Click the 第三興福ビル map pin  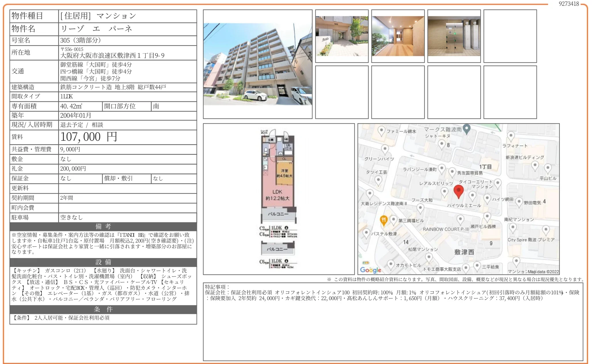[x=394, y=220]
